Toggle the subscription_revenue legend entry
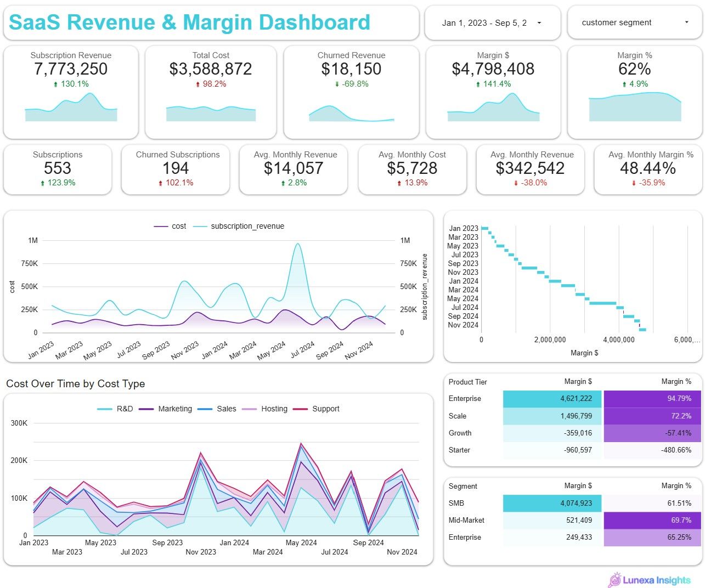This screenshot has width=705, height=588. pos(239,226)
